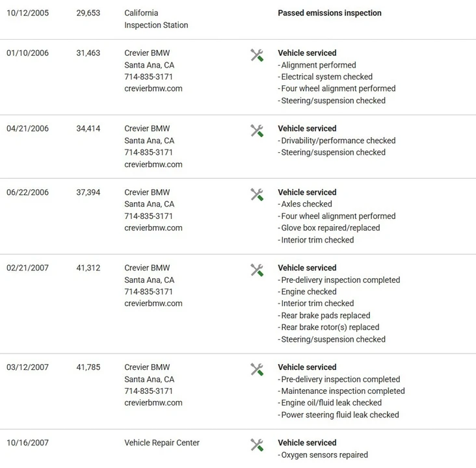The width and height of the screenshot is (476, 468).
Task: Click phone number 714-835-3171 in 01/10/2006 entry
Action: point(148,77)
